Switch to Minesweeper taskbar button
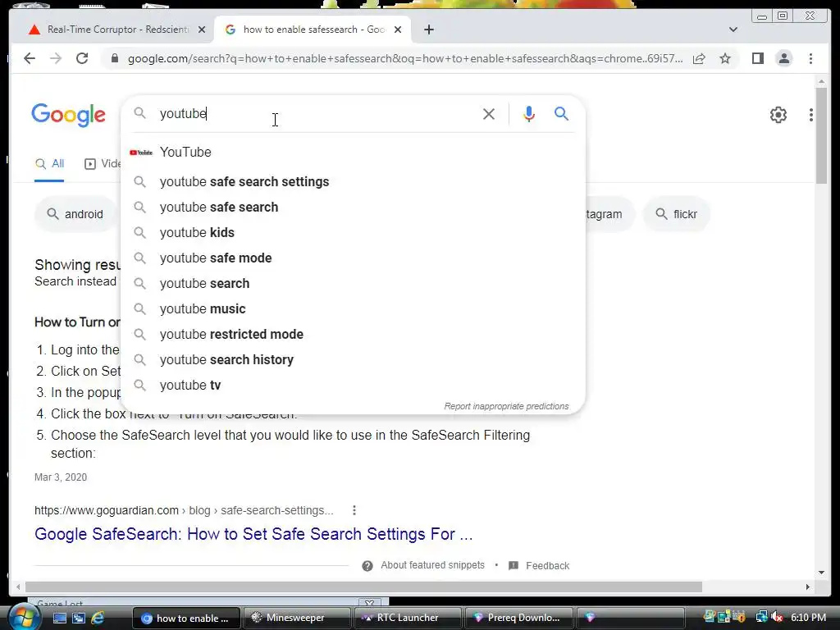This screenshot has width=840, height=630. 297,619
